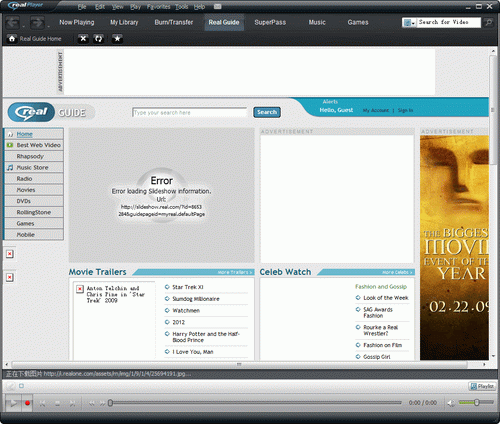500x424 pixels.
Task: Click the red Record button
Action: pos(27,403)
